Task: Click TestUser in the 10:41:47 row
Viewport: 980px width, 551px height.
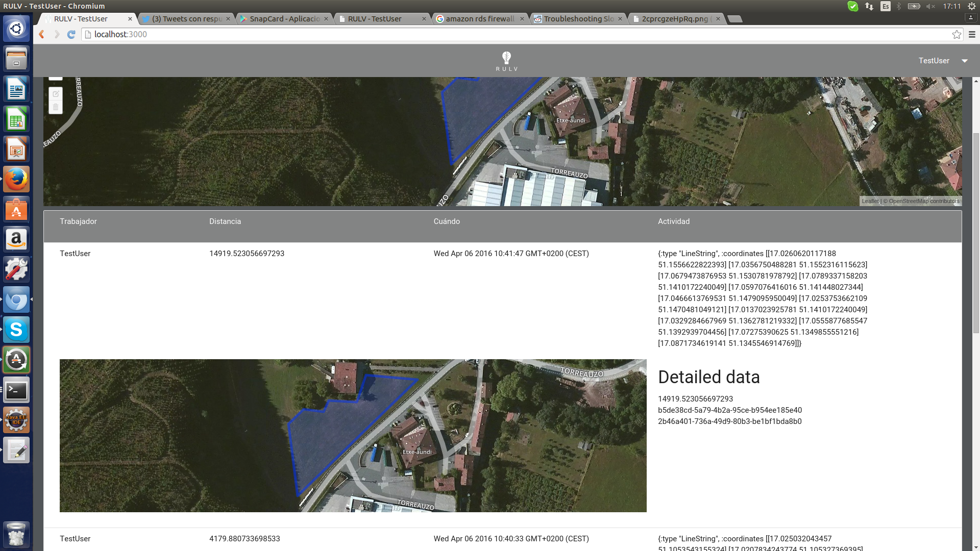Action: (75, 254)
